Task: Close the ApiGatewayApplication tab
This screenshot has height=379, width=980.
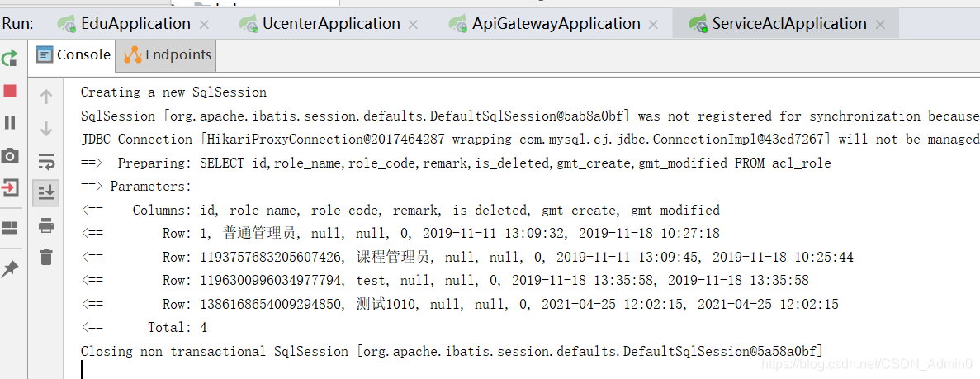Action: click(x=653, y=25)
